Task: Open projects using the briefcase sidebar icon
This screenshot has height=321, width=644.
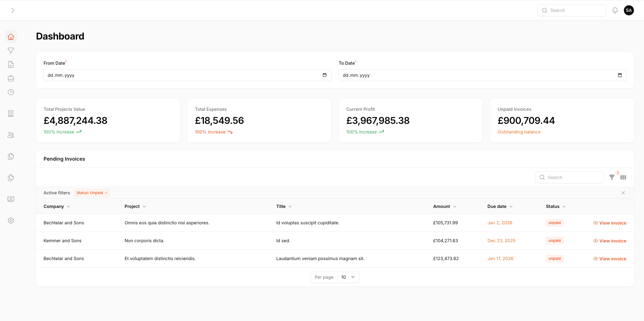Action: click(x=11, y=78)
